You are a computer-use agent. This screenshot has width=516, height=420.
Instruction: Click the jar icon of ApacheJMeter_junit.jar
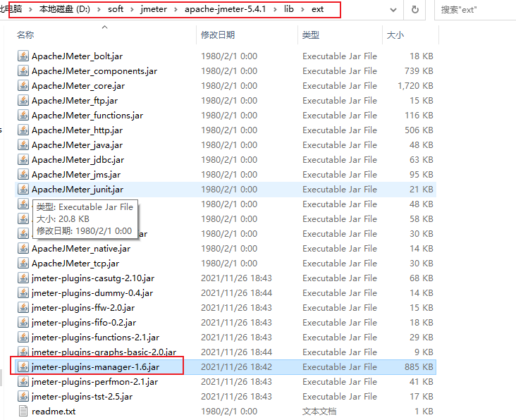23,190
